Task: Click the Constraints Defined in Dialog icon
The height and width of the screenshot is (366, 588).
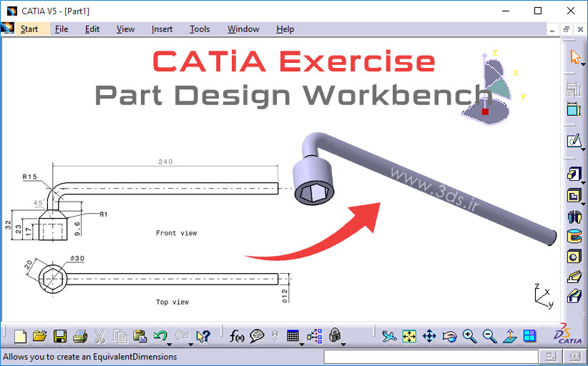Action: (573, 89)
